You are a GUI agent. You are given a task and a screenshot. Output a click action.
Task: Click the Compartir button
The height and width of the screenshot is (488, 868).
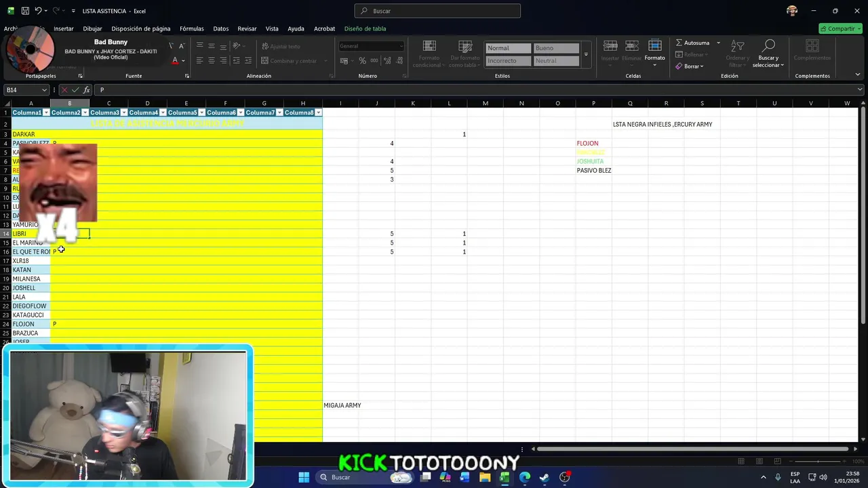pyautogui.click(x=840, y=28)
